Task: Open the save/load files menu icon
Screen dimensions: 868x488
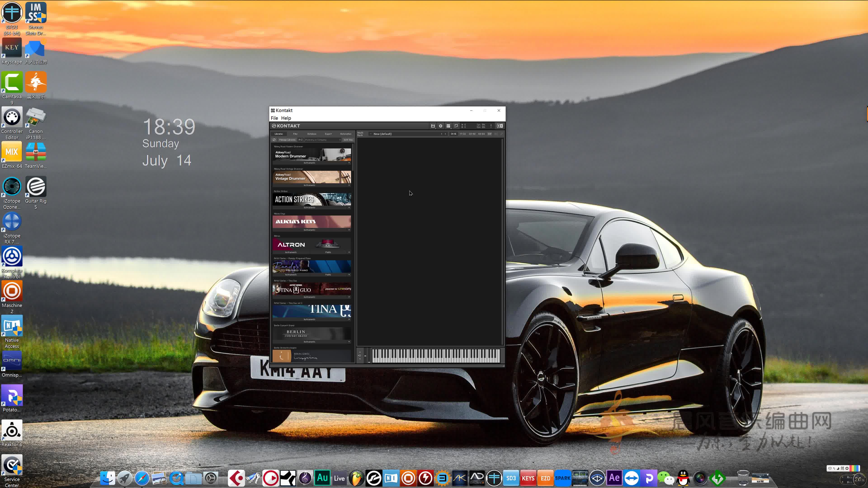Action: [x=433, y=126]
